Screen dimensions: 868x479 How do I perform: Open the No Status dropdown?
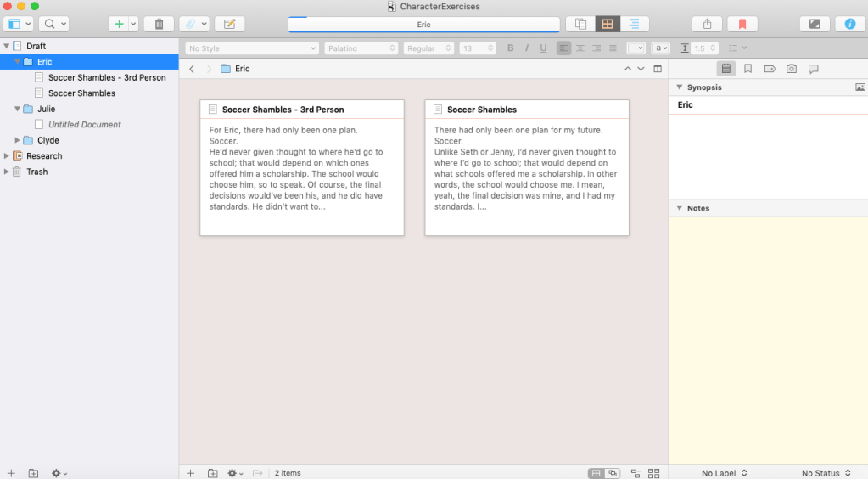click(x=826, y=472)
